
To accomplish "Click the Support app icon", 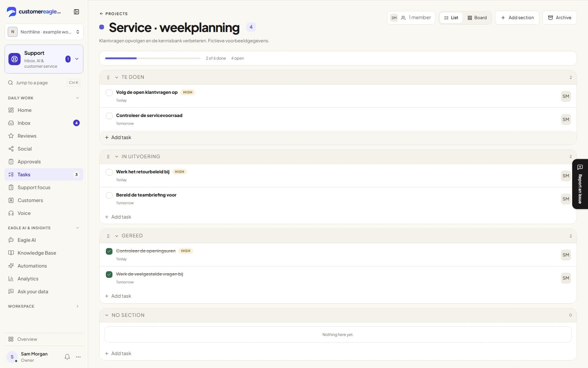I will coord(14,59).
